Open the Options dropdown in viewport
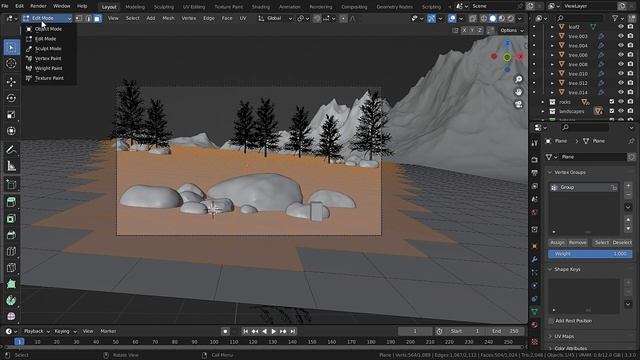 click(511, 30)
